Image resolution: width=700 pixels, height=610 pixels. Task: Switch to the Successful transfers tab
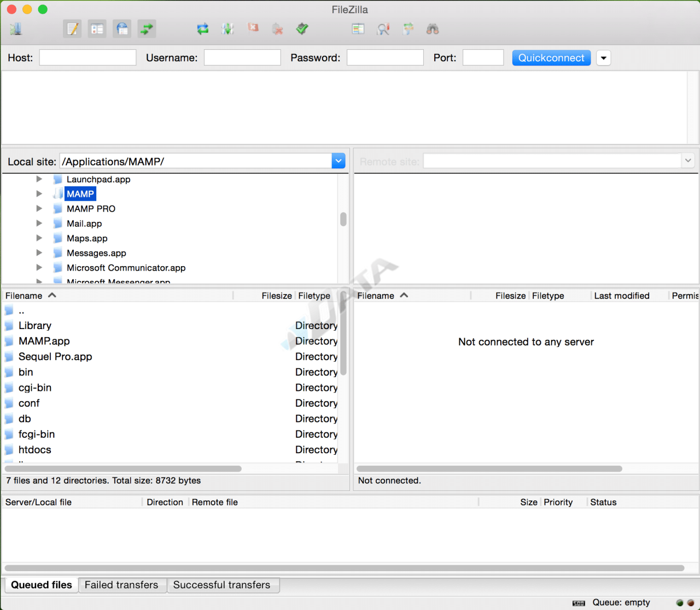point(221,585)
